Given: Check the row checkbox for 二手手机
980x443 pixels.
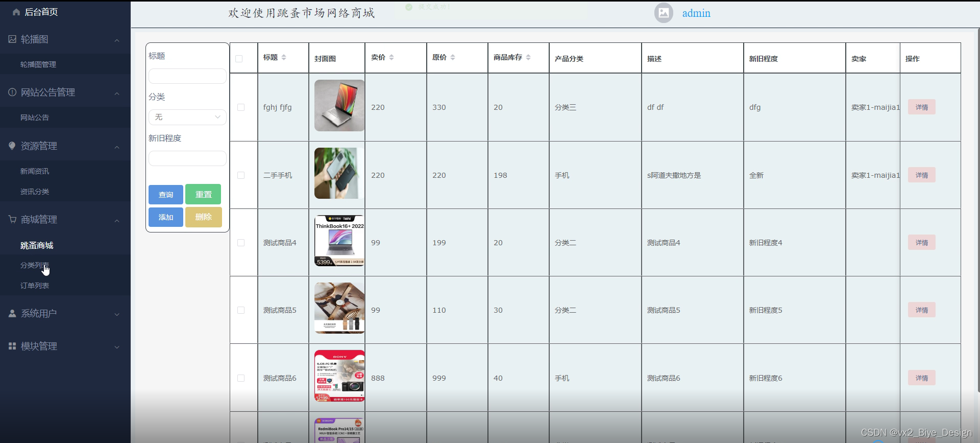Looking at the screenshot, I should click(x=241, y=175).
